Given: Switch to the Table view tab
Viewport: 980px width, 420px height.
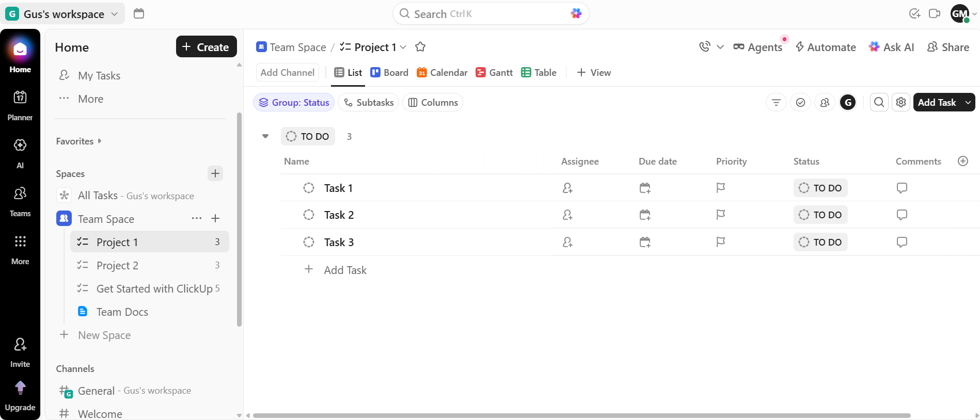Looking at the screenshot, I should tap(539, 73).
